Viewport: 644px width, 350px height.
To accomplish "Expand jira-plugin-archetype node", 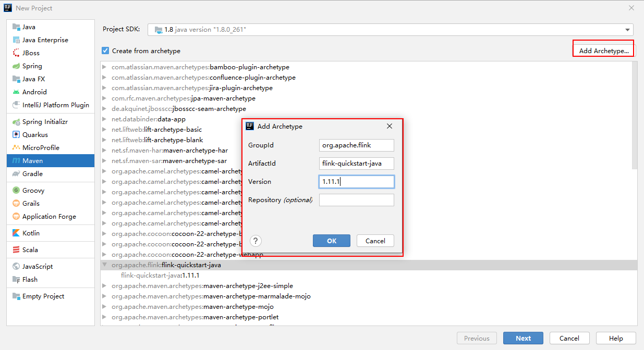I will 105,88.
